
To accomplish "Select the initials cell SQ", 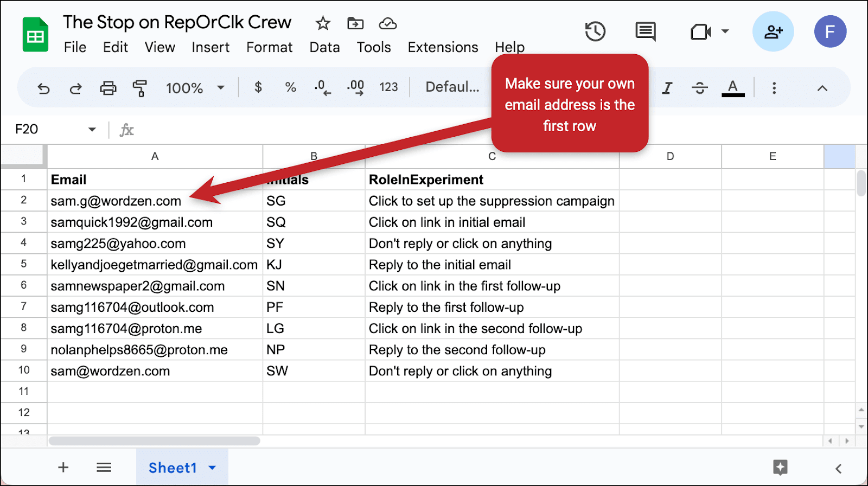I will tap(314, 222).
